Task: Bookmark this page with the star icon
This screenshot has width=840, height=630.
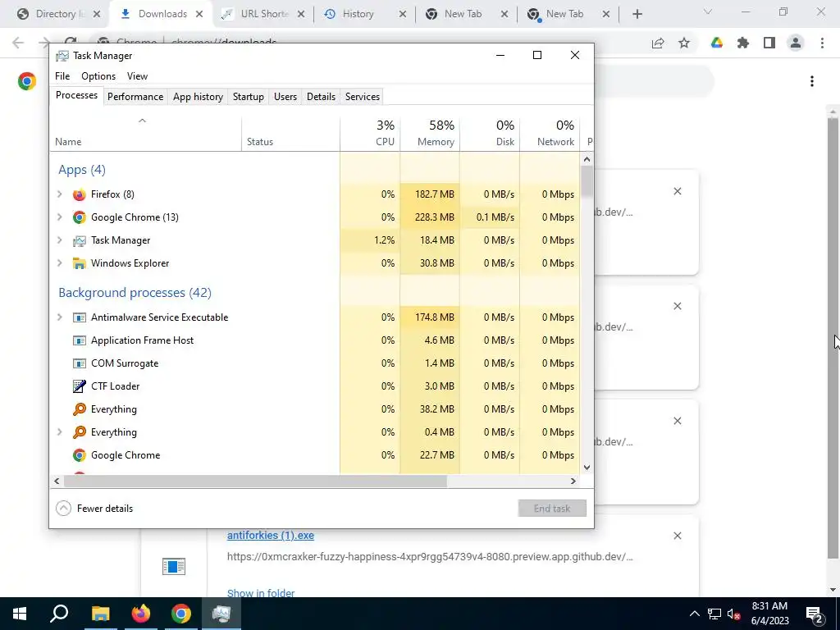Action: tap(684, 43)
